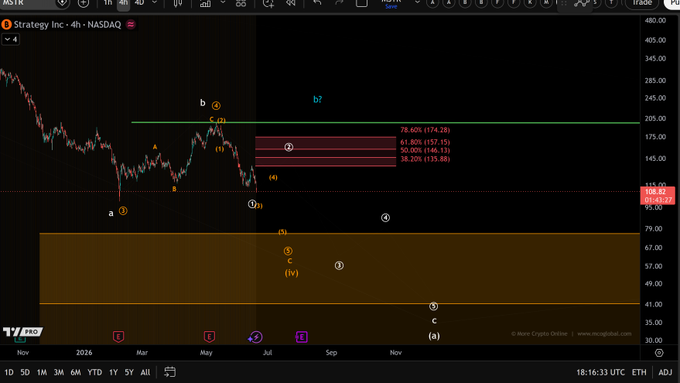Open the Indicators menu icon
The image size is (680, 383).
(205, 3)
